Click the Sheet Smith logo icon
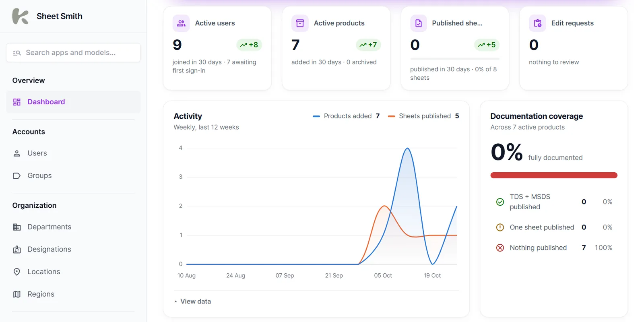The image size is (644, 322). pyautogui.click(x=20, y=16)
